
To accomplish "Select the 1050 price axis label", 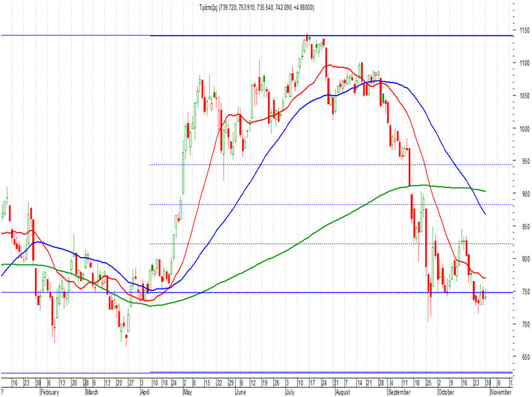I will (525, 96).
